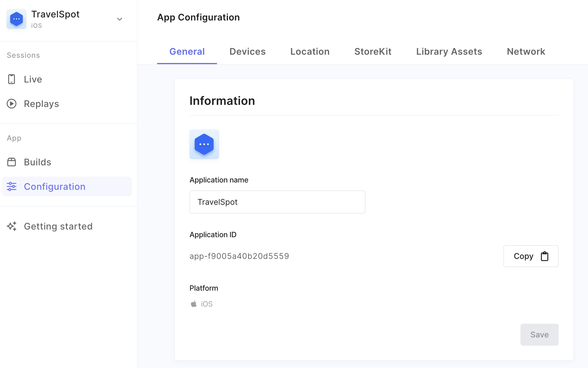Image resolution: width=588 pixels, height=368 pixels.
Task: Click the clipboard icon in Copy button
Action: point(545,256)
